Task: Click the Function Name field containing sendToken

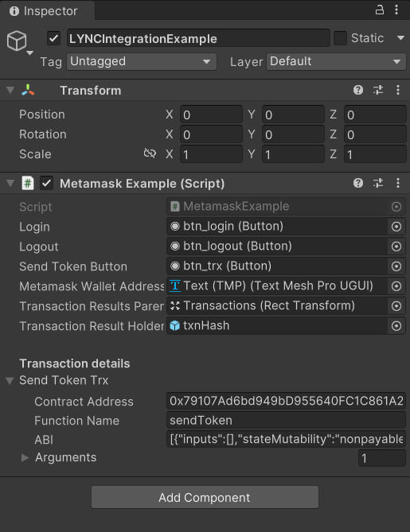Action: pyautogui.click(x=286, y=421)
